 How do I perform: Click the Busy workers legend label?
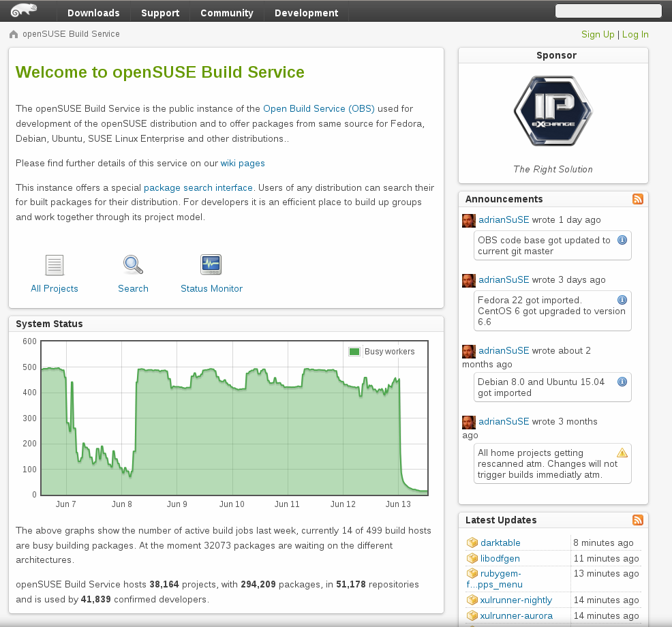click(390, 352)
